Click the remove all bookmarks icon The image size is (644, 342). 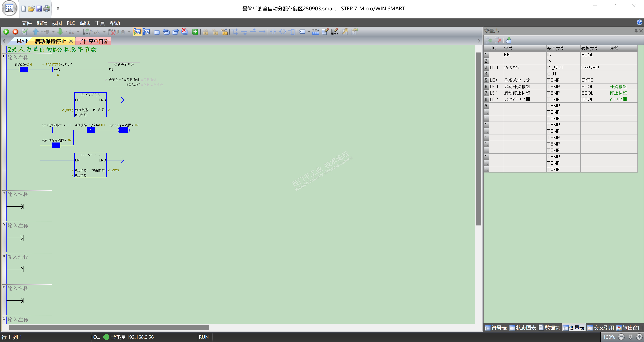click(184, 32)
